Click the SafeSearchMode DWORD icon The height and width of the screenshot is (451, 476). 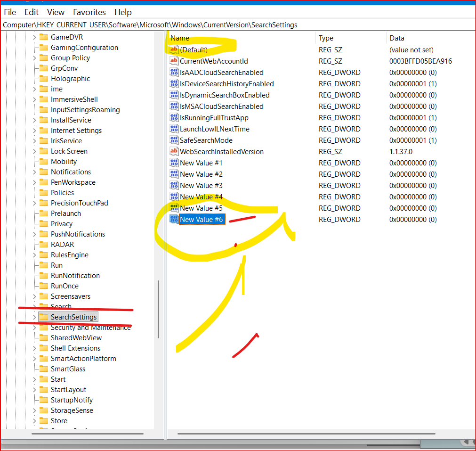[x=174, y=140]
